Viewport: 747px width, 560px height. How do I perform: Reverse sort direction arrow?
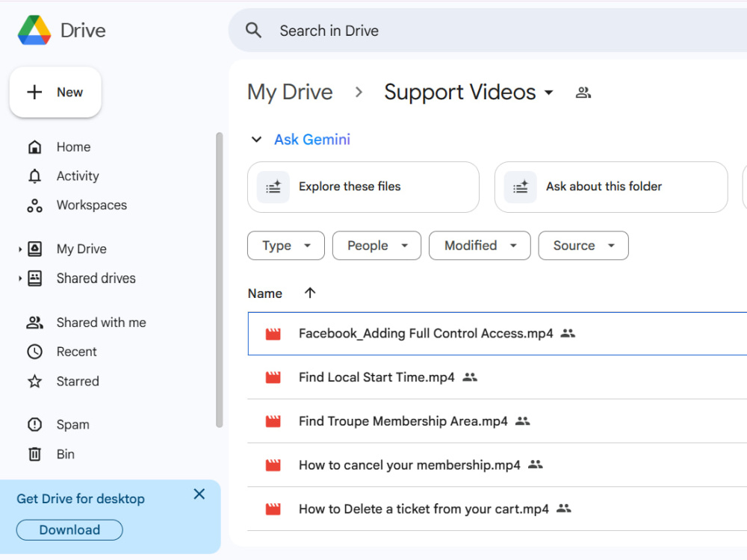click(x=310, y=293)
